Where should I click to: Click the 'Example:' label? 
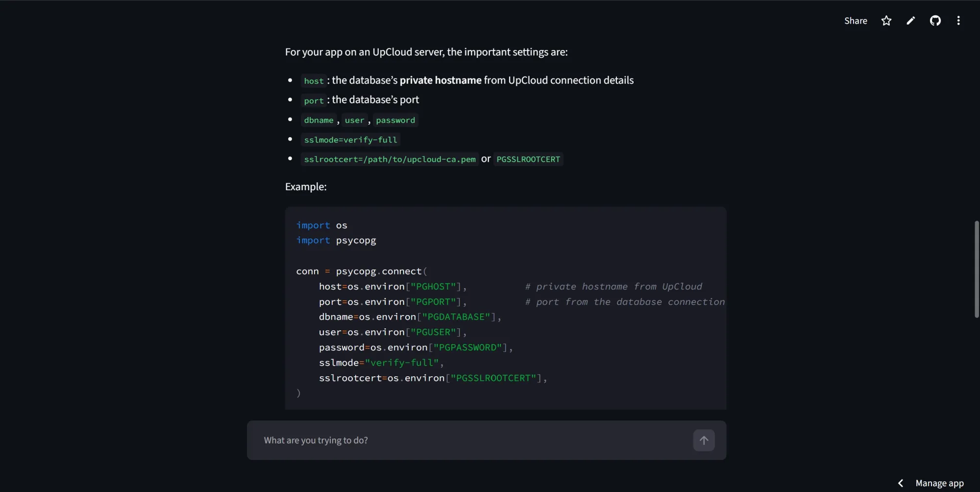(x=306, y=187)
